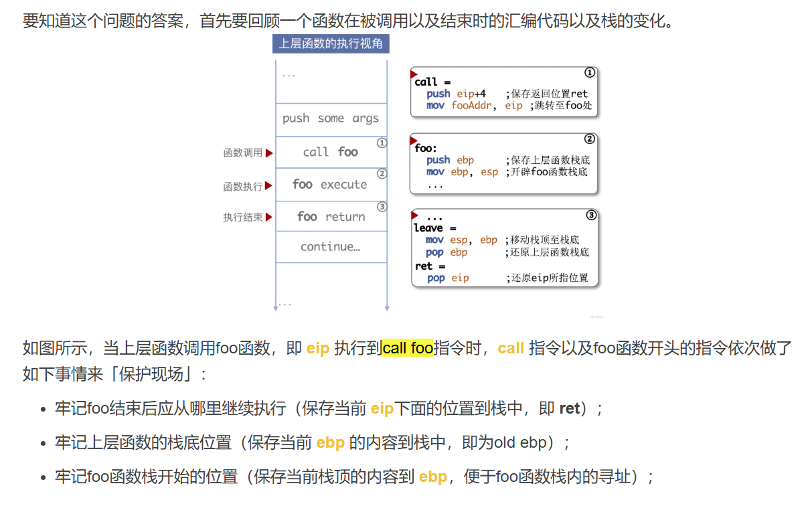Click circled number 2 in the foo: code box

590,139
